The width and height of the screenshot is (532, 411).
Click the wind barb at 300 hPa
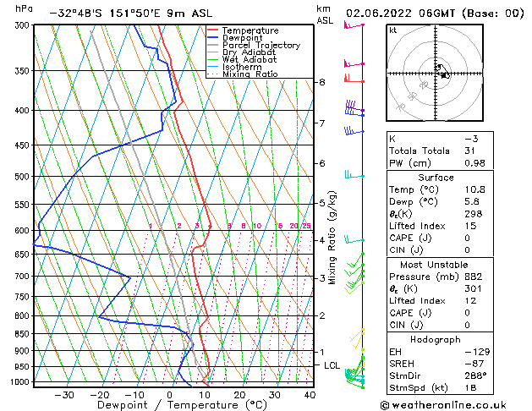(354, 25)
